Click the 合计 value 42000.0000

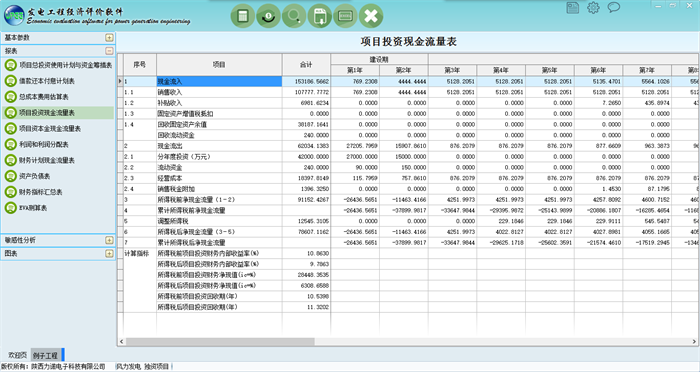(313, 157)
